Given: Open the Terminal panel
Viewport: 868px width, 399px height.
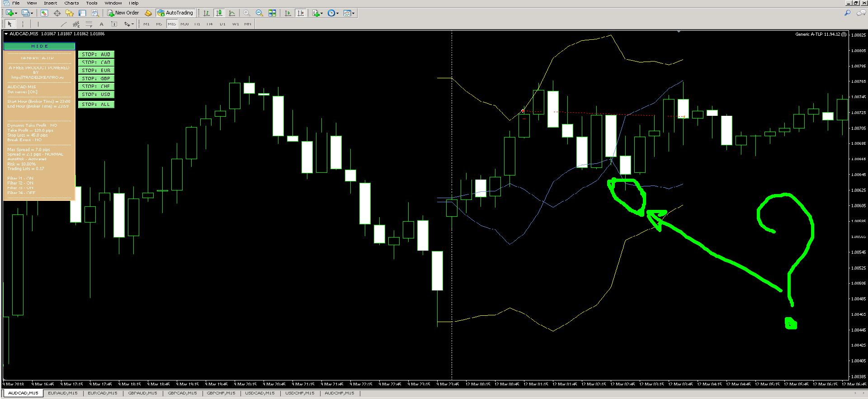Looking at the screenshot, I should click(82, 13).
